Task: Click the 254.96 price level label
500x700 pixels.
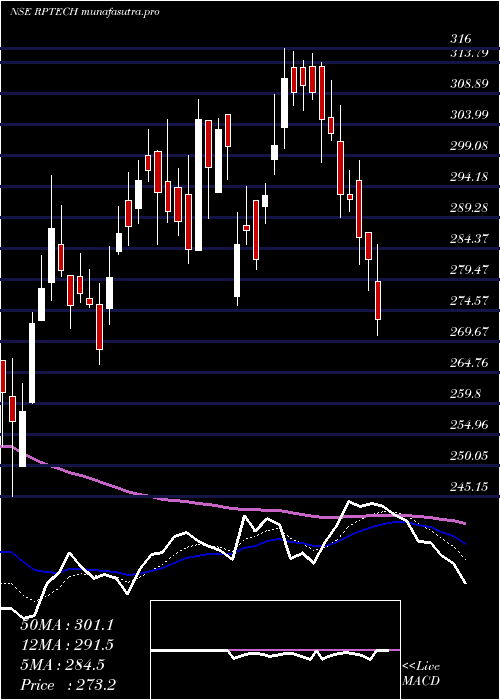Action: point(468,425)
